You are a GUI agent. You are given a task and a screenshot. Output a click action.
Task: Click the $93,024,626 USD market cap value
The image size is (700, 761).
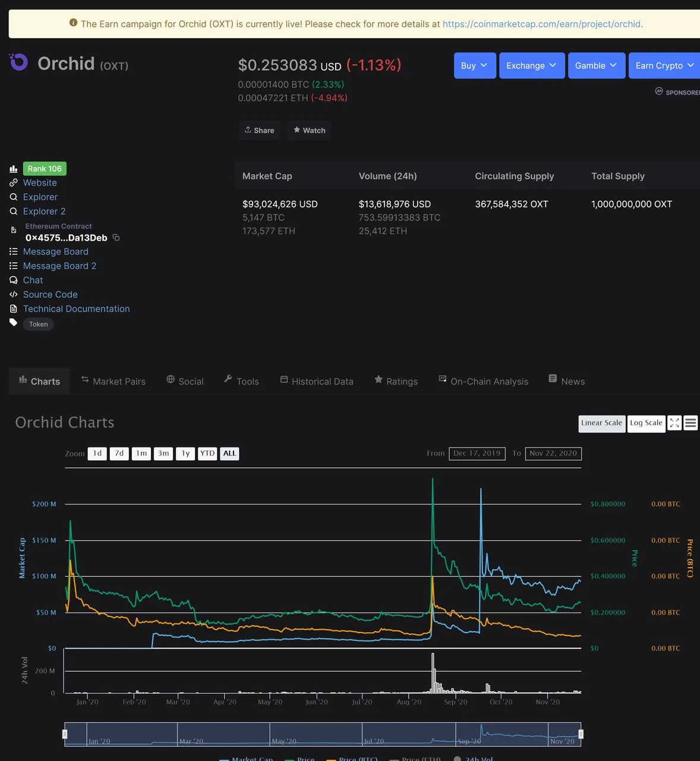(280, 204)
